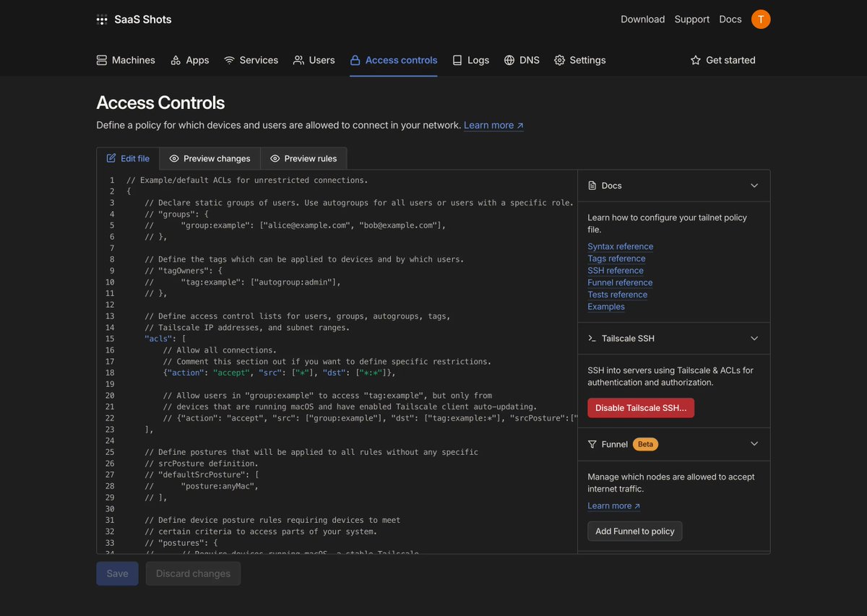Screen dimensions: 867x616
Task: Click the Services wifi icon
Action: [x=229, y=60]
